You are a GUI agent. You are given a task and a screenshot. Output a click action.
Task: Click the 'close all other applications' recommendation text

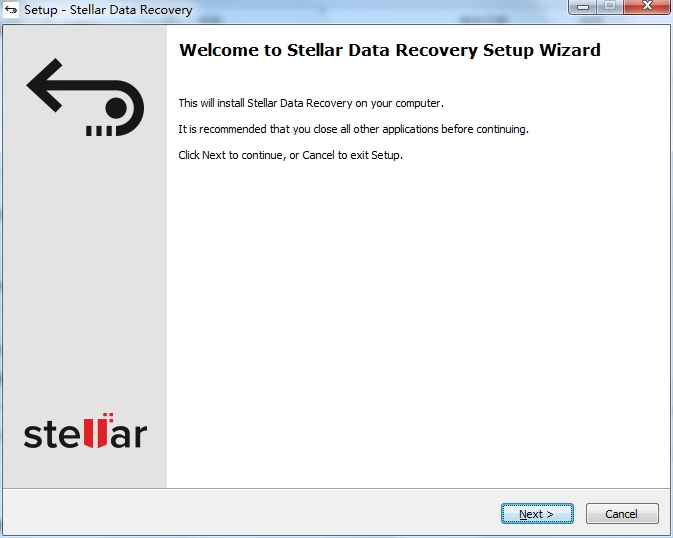tap(354, 129)
